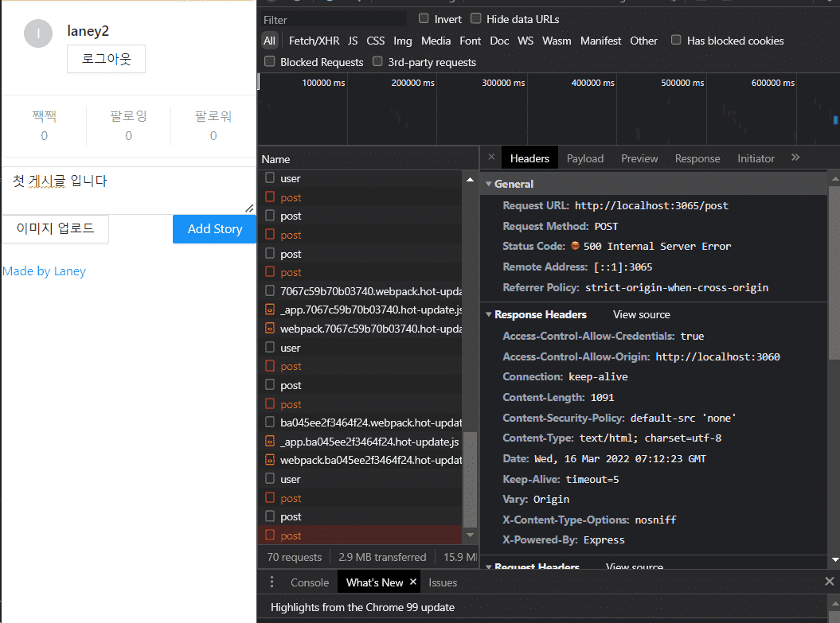Click the 로그아웃 logout button
840x623 pixels.
click(x=106, y=58)
